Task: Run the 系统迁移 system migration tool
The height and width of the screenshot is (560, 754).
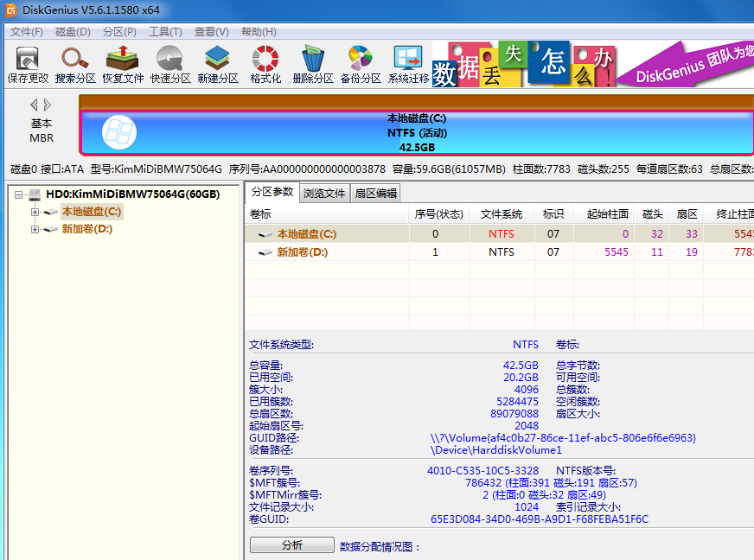Action: coord(408,65)
